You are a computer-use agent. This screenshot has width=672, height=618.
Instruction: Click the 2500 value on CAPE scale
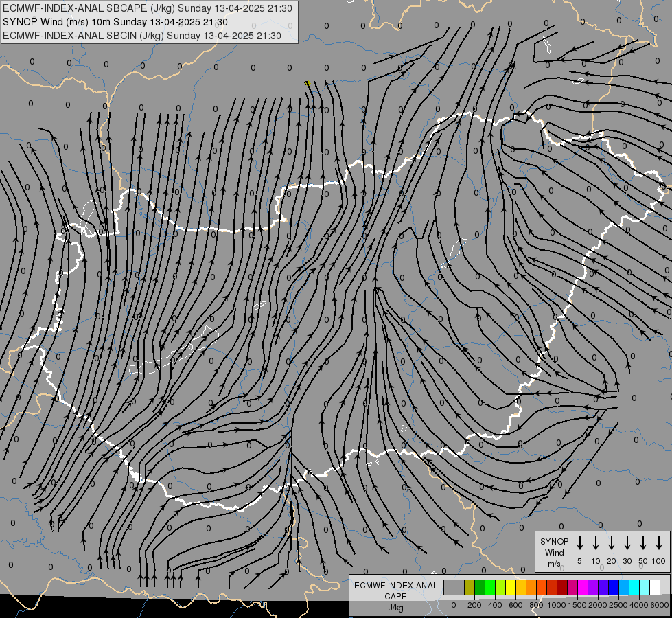pyautogui.click(x=618, y=605)
